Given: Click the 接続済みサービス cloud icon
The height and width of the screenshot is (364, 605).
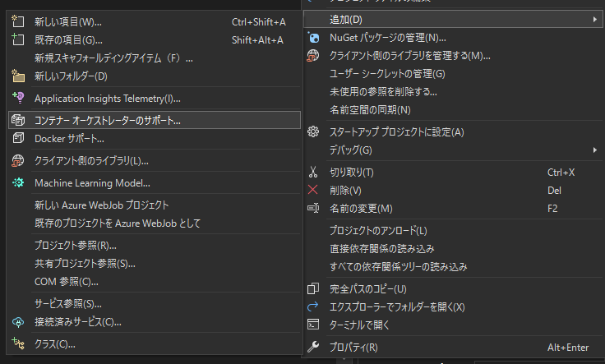Looking at the screenshot, I should (18, 322).
